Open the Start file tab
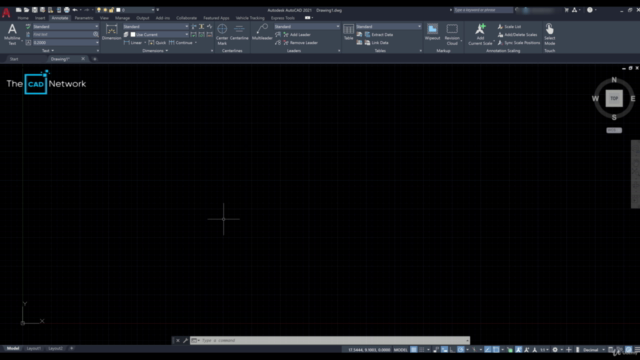Screen dimensions: 640x360 [14, 59]
